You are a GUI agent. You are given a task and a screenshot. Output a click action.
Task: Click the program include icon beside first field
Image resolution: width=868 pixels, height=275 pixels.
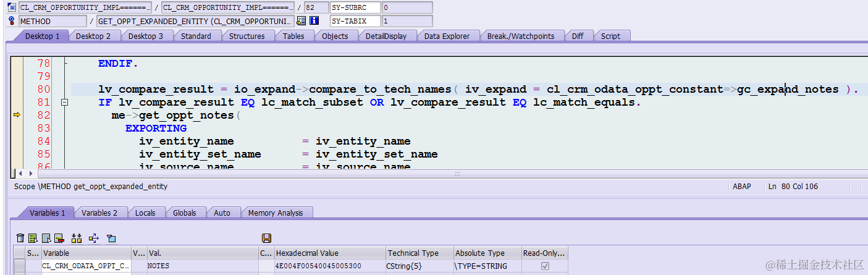click(x=11, y=7)
